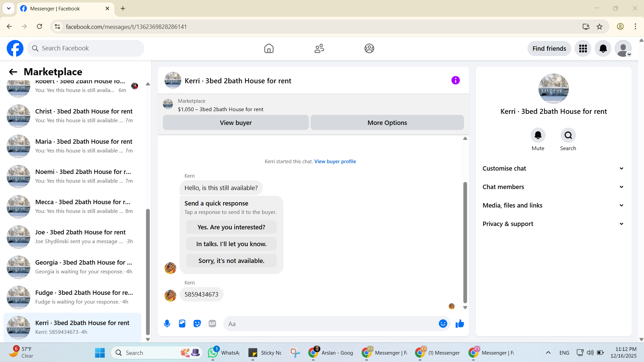Screen dimensions: 644x362
Task: Open the Groups icon in top navigation
Action: [369, 48]
